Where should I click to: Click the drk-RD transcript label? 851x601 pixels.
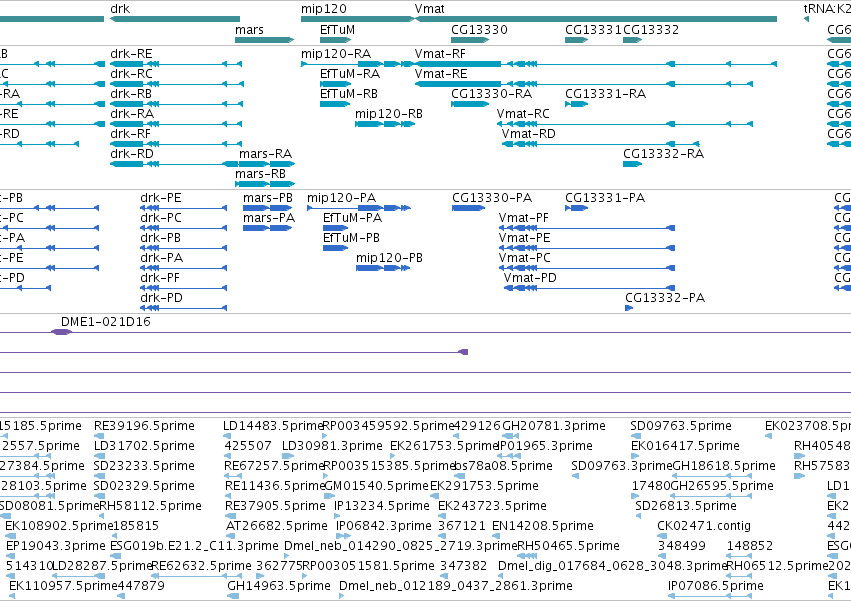pyautogui.click(x=132, y=154)
